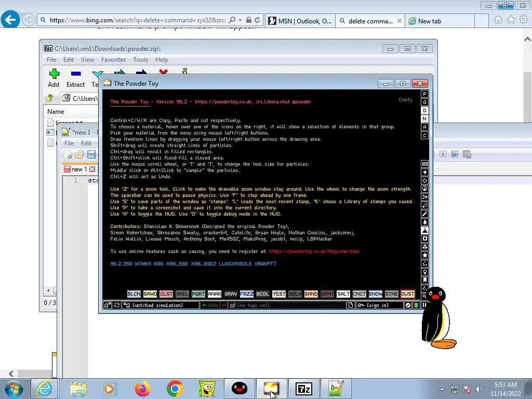Switch to the MSN | Outlook browser tab
This screenshot has height=399, width=532.
pyautogui.click(x=300, y=21)
